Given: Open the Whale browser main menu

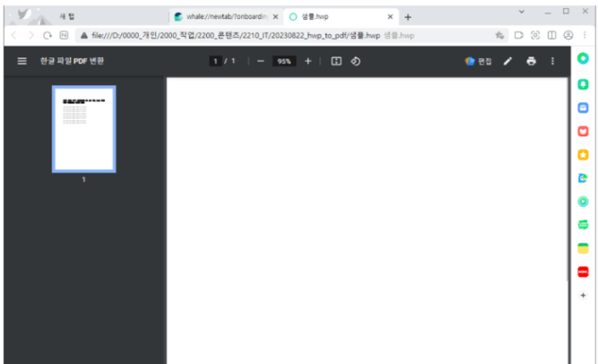Looking at the screenshot, I should [585, 36].
